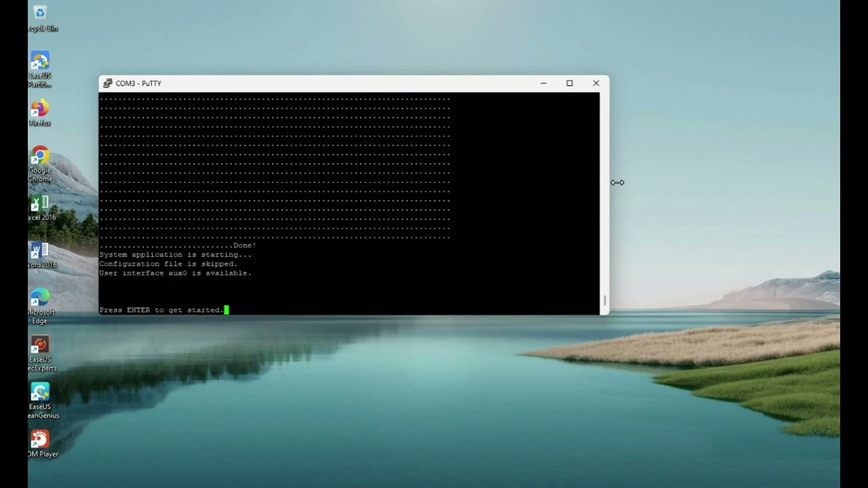This screenshot has height=488, width=868.
Task: Click the green terminal cursor block
Action: [x=226, y=310]
